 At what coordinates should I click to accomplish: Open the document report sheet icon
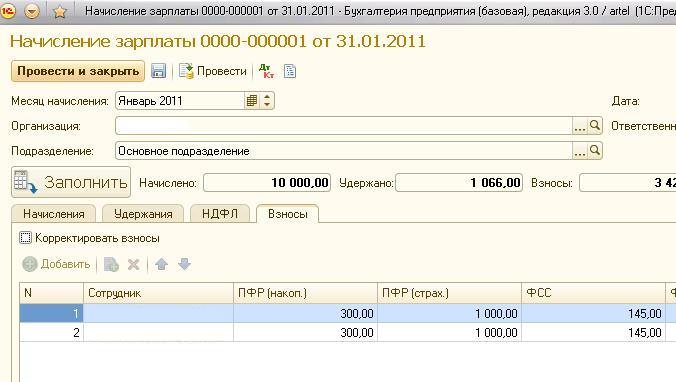click(x=290, y=71)
